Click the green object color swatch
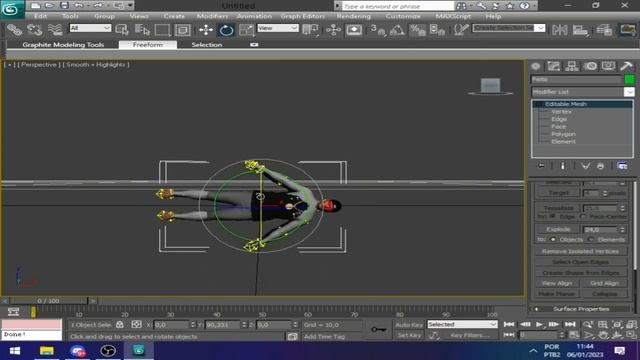Viewport: 640px width, 360px height. [x=629, y=79]
